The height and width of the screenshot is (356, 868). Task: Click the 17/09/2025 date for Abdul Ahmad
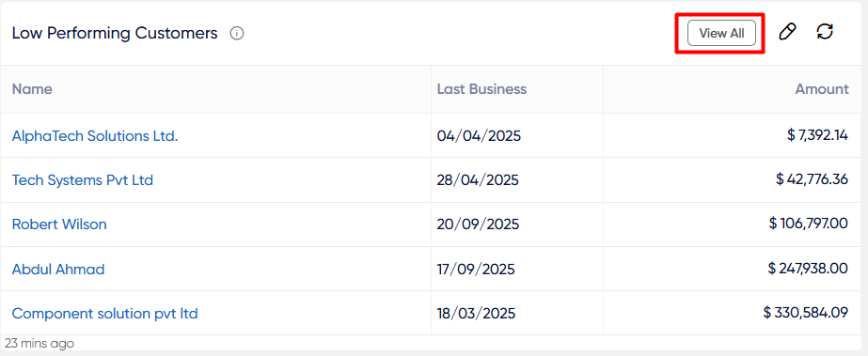(476, 270)
